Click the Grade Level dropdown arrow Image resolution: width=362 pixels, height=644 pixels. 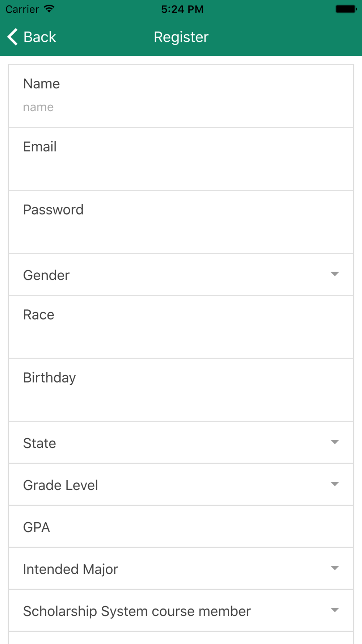point(335,484)
